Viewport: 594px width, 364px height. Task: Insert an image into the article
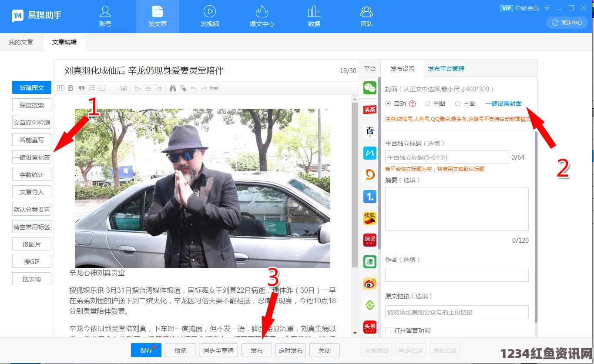(123, 88)
